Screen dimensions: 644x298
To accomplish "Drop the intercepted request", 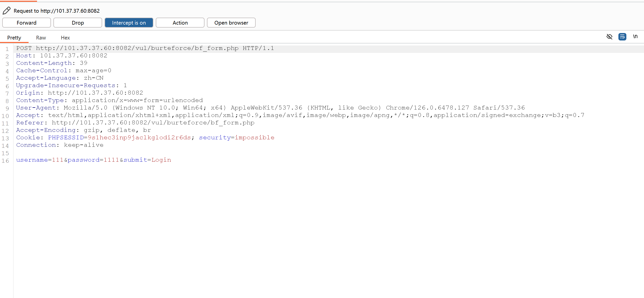I will 78,23.
